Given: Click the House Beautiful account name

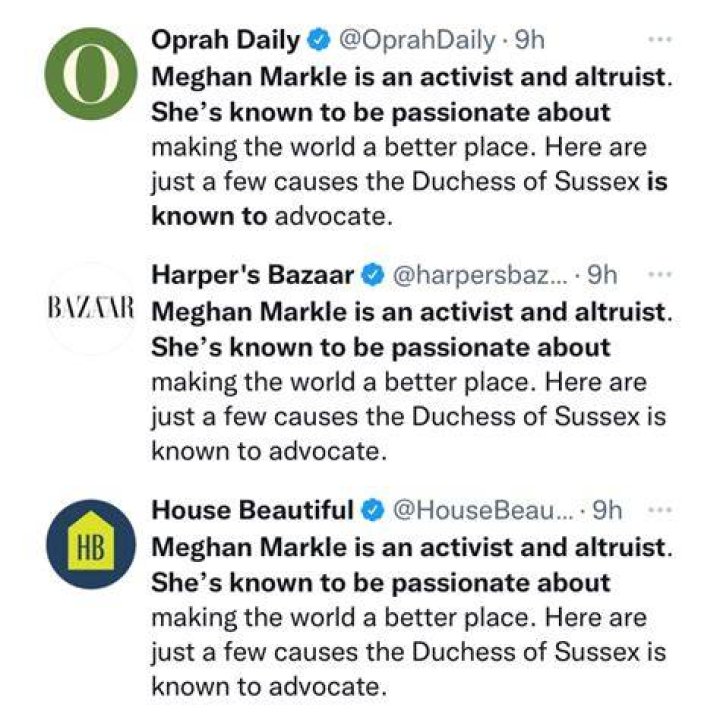Looking at the screenshot, I should coord(253,511).
